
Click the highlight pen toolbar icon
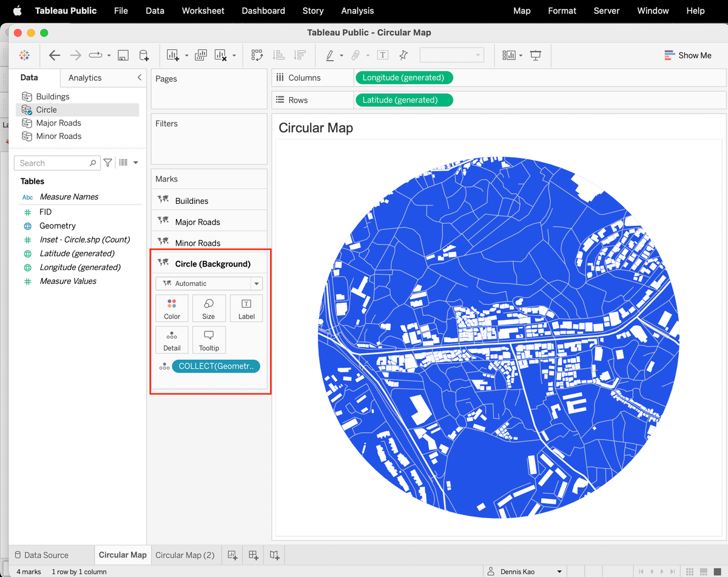coord(330,55)
